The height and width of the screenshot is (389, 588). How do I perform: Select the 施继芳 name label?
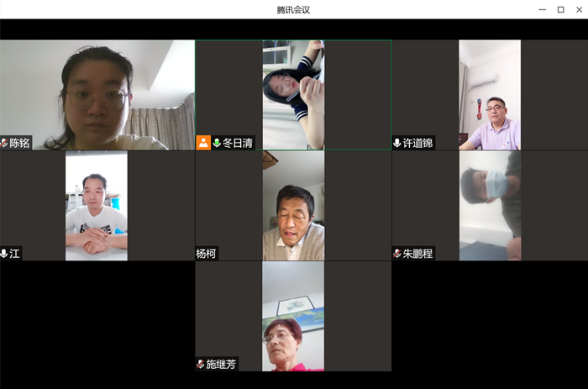tap(221, 364)
